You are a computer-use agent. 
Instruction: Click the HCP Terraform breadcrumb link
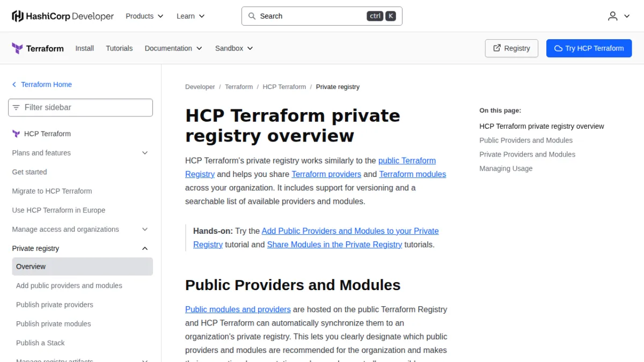click(x=284, y=87)
